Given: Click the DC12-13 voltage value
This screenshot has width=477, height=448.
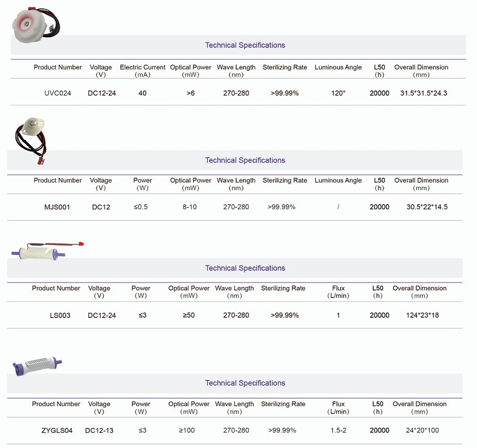Looking at the screenshot, I should [x=99, y=431].
